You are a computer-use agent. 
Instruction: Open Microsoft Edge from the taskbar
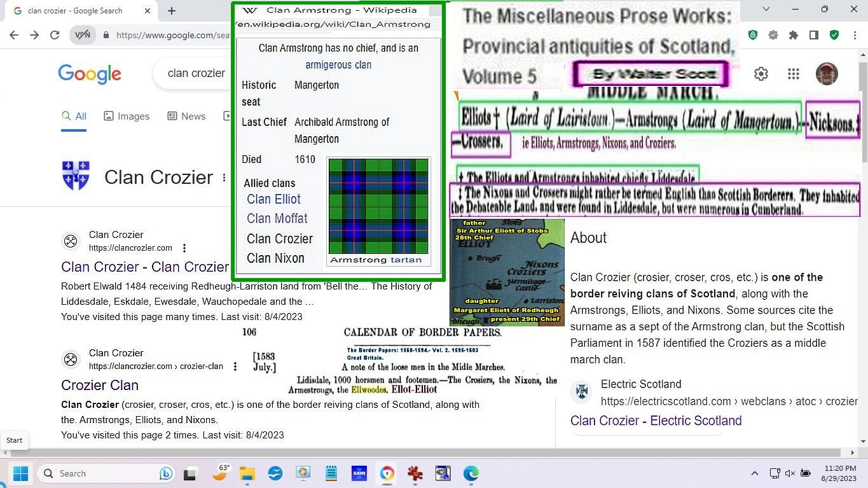click(471, 473)
